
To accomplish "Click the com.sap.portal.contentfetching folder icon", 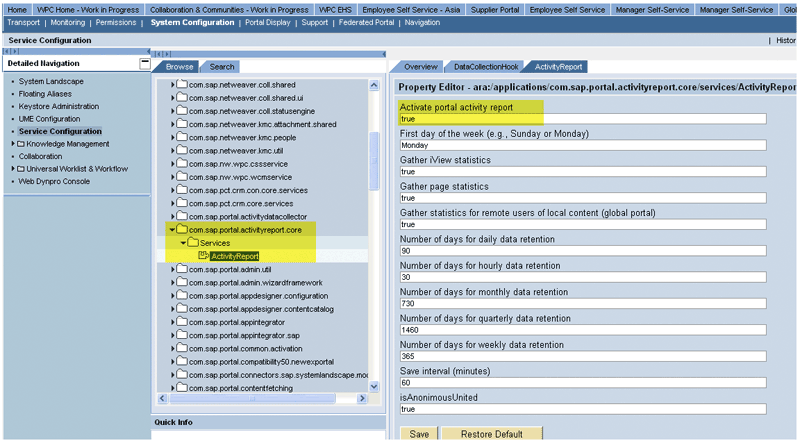I will tap(182, 387).
